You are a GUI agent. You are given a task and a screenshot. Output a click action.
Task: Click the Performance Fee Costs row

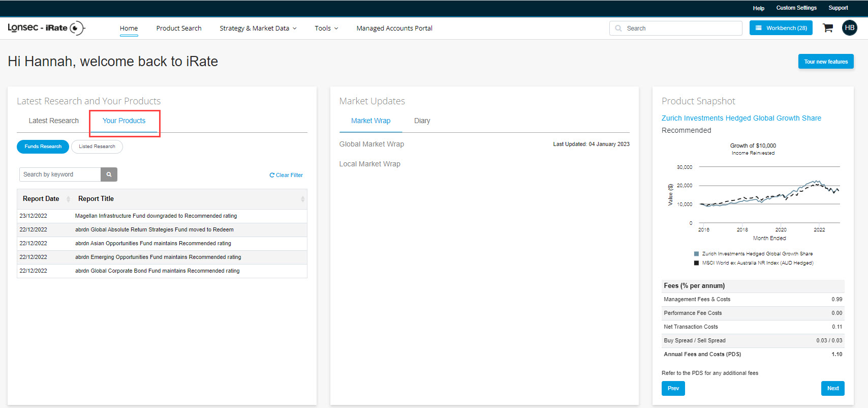[753, 313]
